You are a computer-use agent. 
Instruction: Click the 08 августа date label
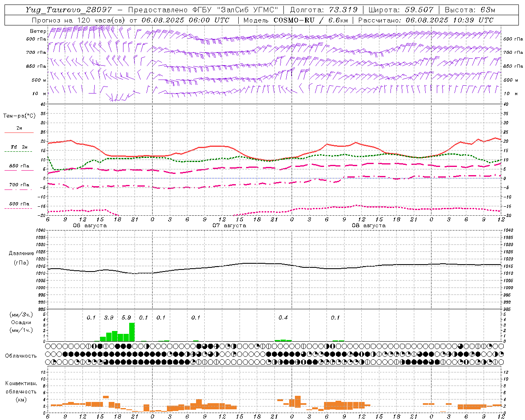click(x=369, y=226)
